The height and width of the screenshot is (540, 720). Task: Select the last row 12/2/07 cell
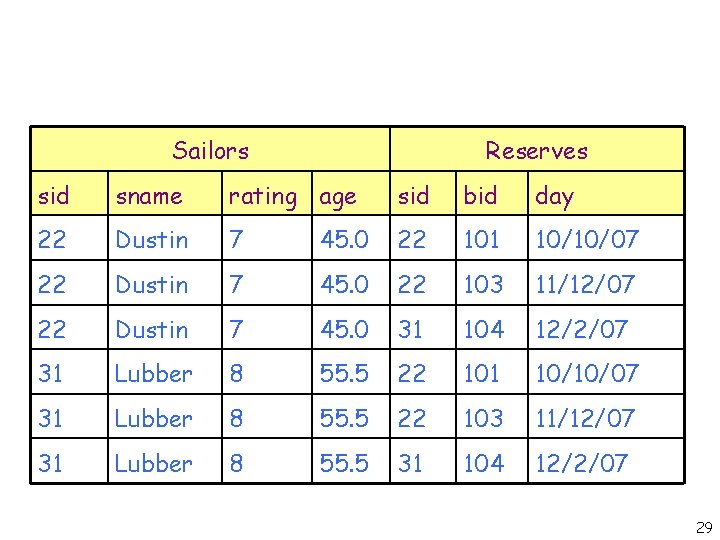coord(581,463)
